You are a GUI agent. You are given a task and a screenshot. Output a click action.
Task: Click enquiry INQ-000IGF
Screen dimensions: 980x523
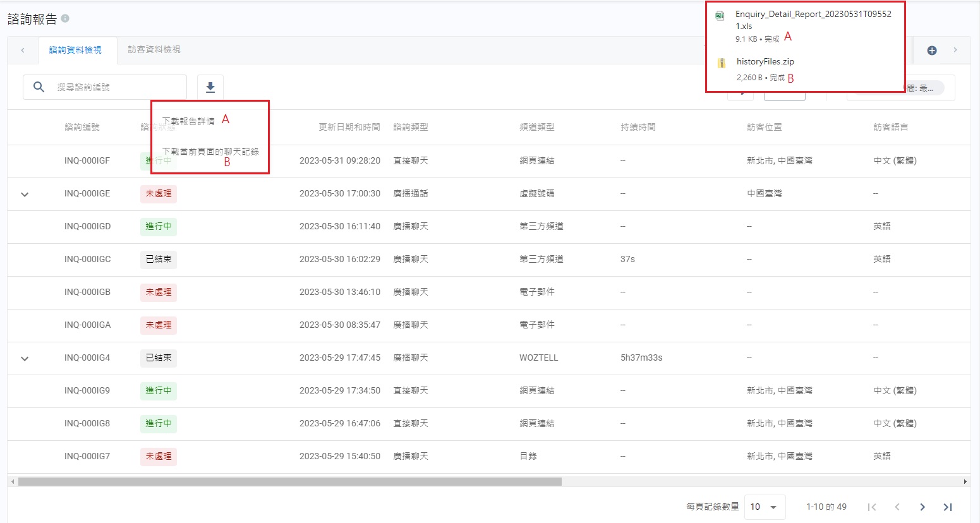pyautogui.click(x=87, y=160)
